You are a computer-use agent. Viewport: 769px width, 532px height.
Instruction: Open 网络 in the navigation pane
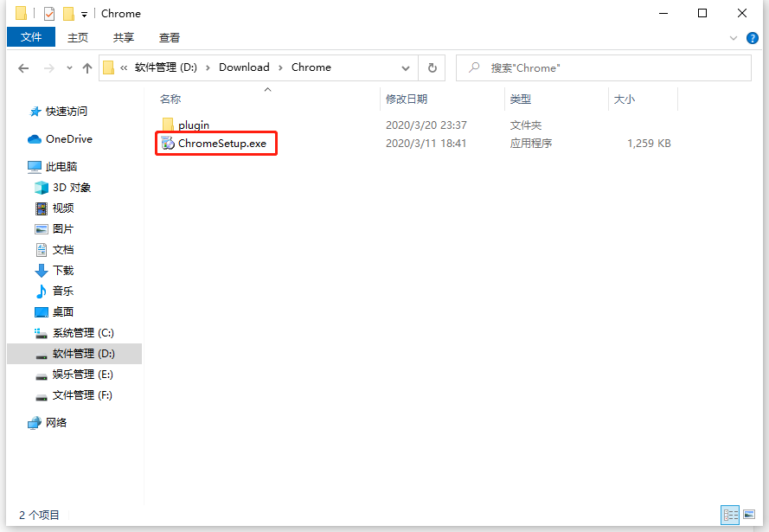point(47,423)
